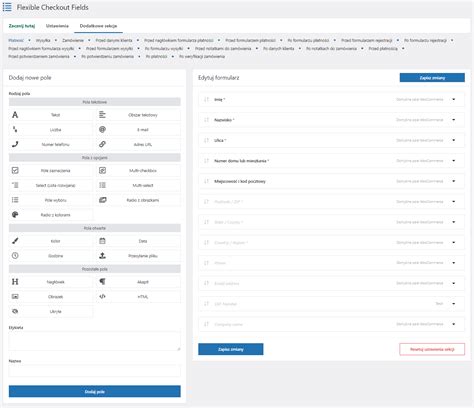Go to the Płatność section

click(x=16, y=40)
